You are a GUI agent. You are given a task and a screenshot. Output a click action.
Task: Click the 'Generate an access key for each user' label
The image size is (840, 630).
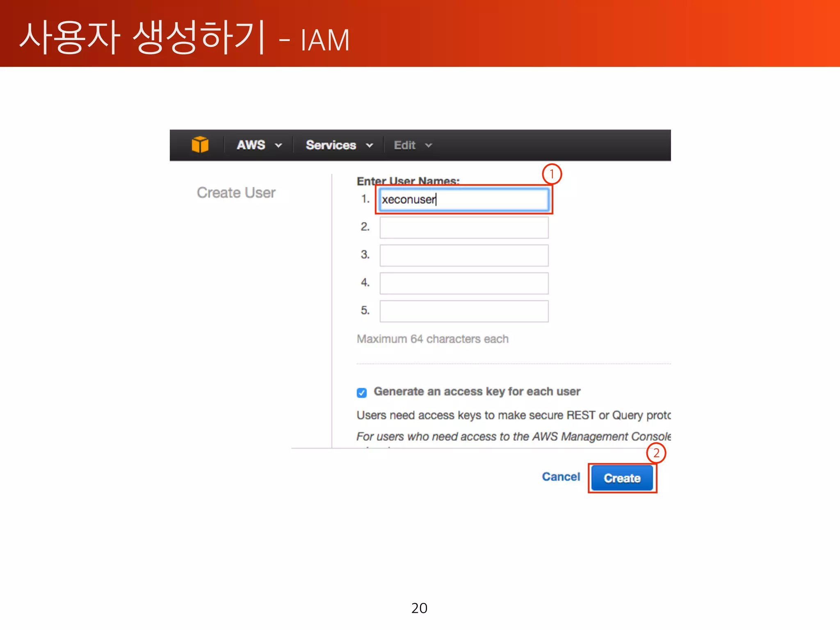(477, 391)
